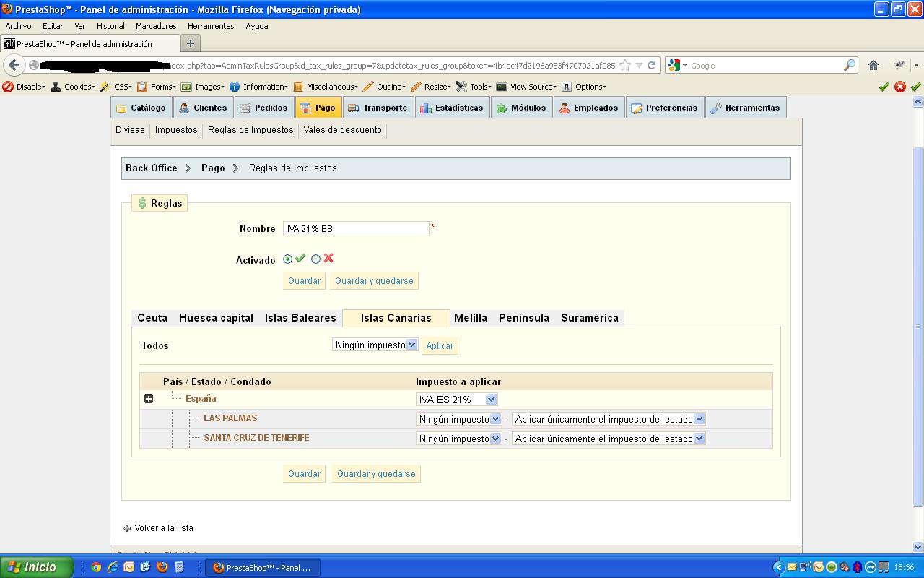Open the CSS developer toolbar dropdown
Viewport: 924px width, 578px height.
tap(115, 87)
